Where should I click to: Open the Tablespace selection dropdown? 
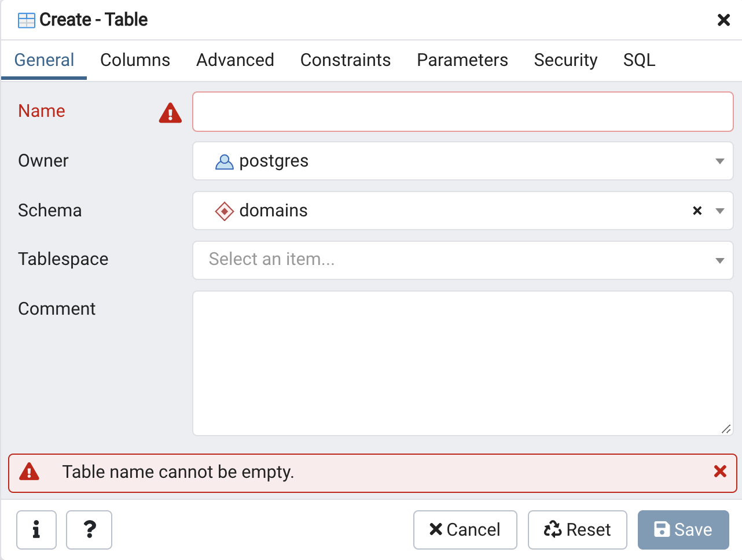click(x=719, y=260)
